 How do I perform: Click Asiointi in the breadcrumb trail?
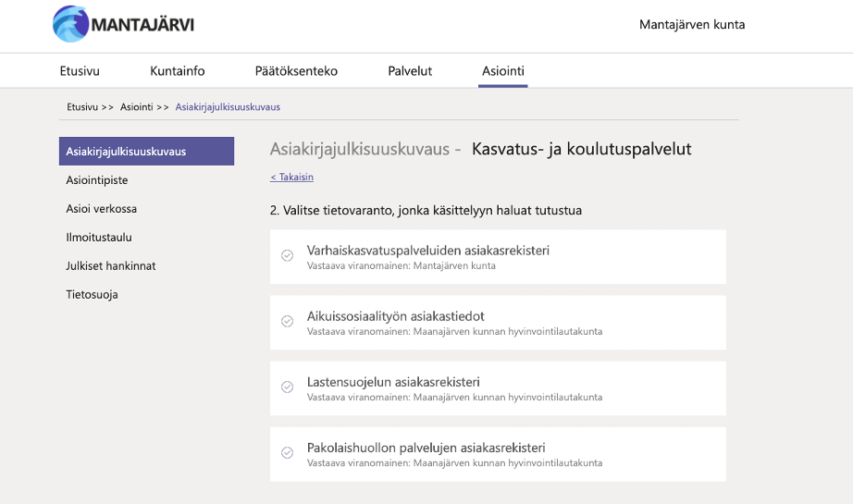pos(137,107)
